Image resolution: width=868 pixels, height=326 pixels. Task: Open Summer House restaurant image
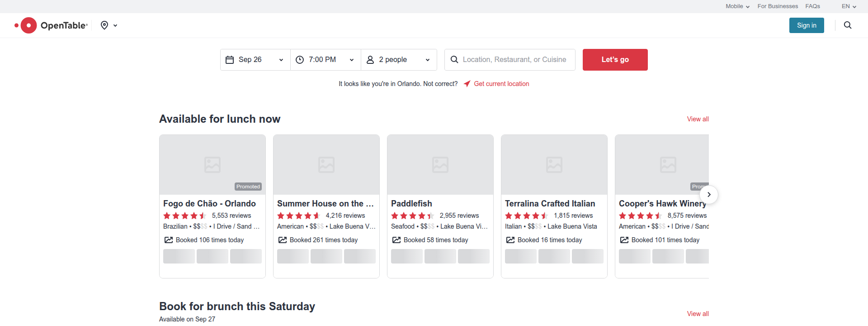pos(326,165)
